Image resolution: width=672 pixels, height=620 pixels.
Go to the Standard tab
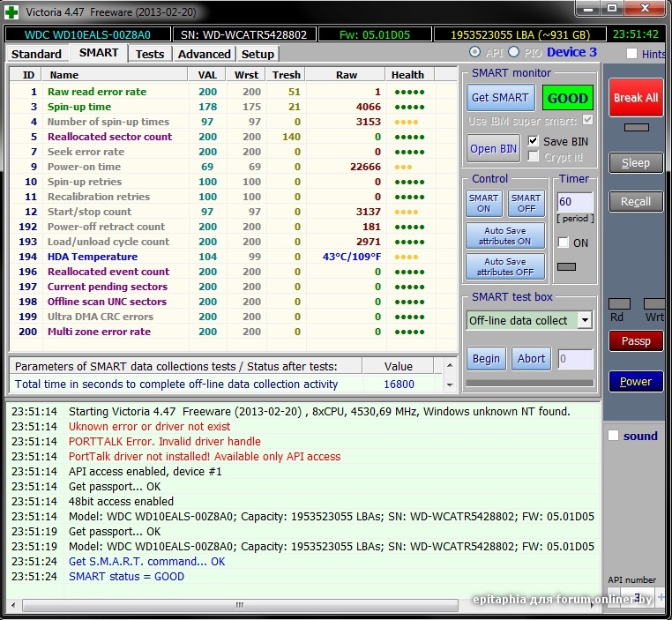pos(36,54)
